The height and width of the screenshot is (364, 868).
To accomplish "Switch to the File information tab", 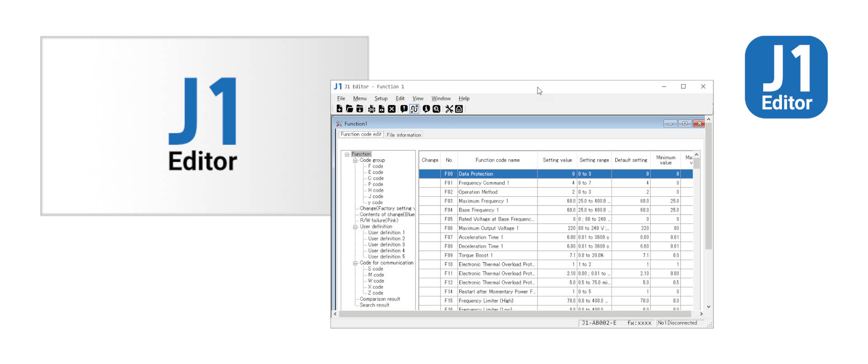I will pyautogui.click(x=404, y=135).
